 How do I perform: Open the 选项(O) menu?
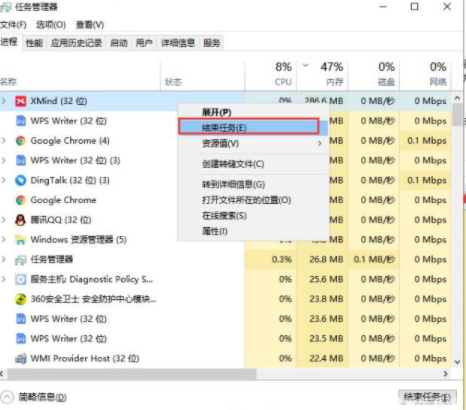click(x=51, y=25)
